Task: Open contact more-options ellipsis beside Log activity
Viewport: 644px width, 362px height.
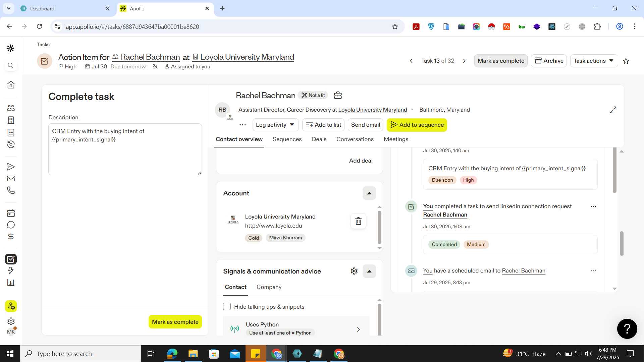Action: pos(243,125)
